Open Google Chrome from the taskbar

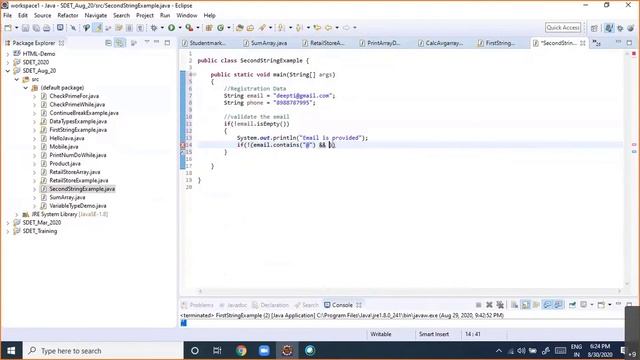pos(241,351)
